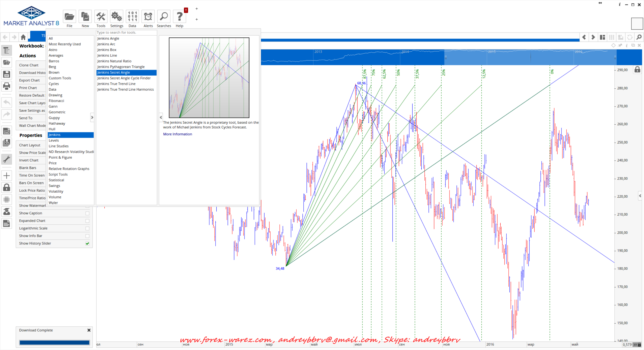Expand the category list arrow

[92, 117]
